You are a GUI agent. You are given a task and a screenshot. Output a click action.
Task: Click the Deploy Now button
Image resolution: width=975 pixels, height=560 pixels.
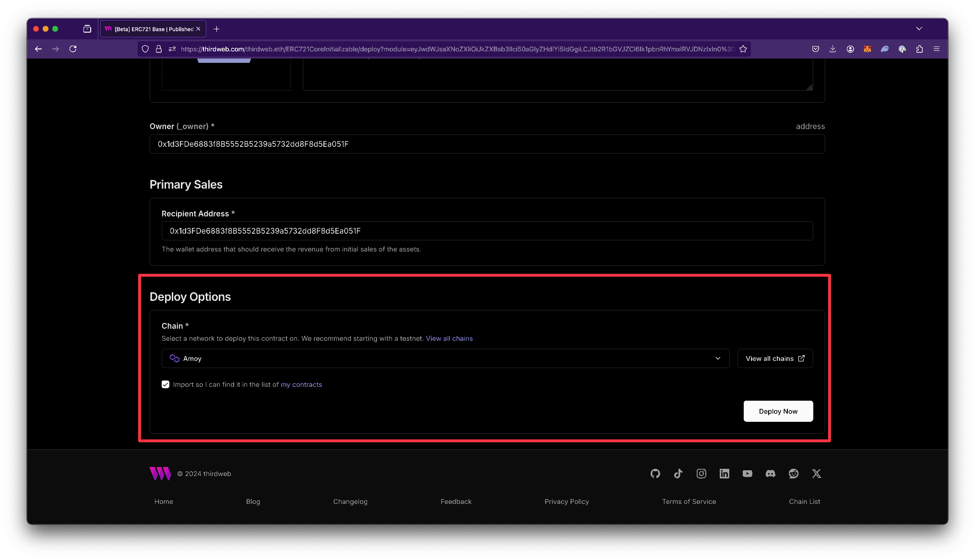tap(778, 411)
